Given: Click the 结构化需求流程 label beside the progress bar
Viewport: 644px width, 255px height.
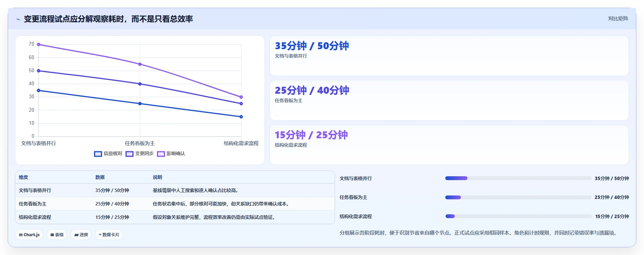Looking at the screenshot, I should 356,217.
